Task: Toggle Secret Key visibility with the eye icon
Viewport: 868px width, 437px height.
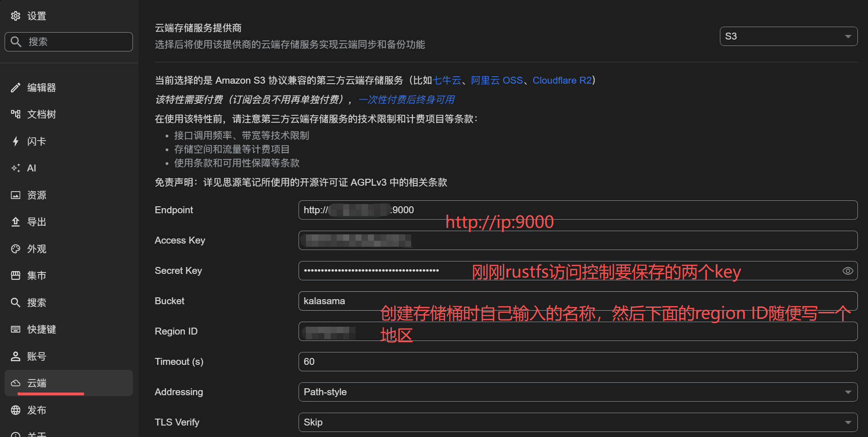Action: pyautogui.click(x=848, y=271)
